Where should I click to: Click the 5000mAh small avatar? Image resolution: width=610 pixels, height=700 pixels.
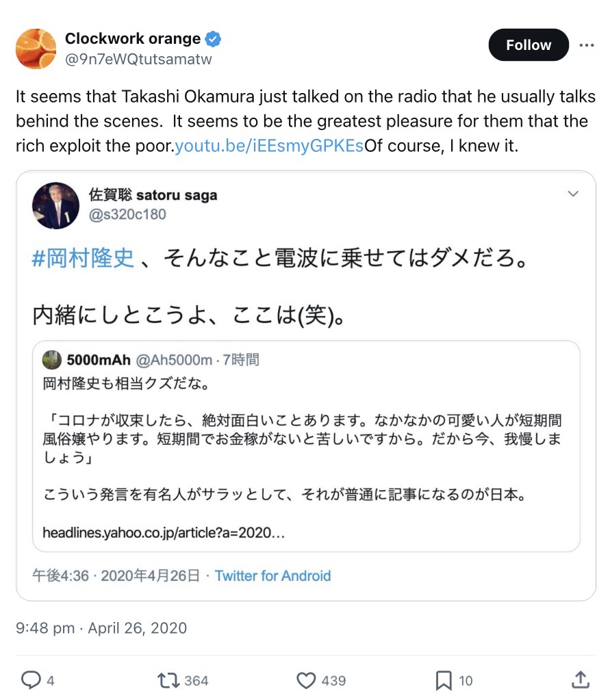click(x=52, y=360)
